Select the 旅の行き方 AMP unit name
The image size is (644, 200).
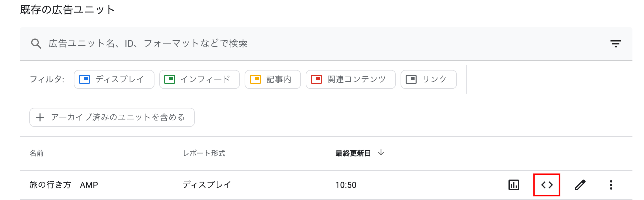coord(63,185)
